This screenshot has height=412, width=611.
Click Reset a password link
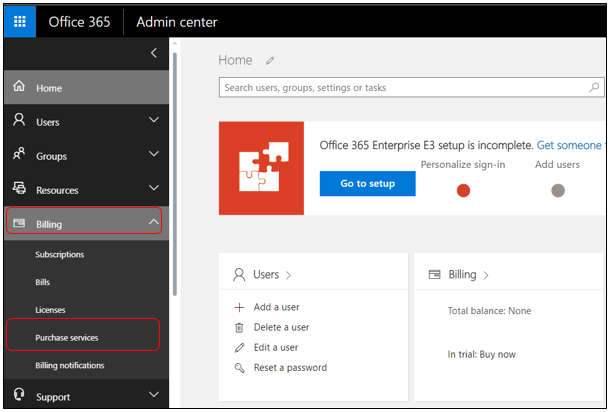coord(290,368)
